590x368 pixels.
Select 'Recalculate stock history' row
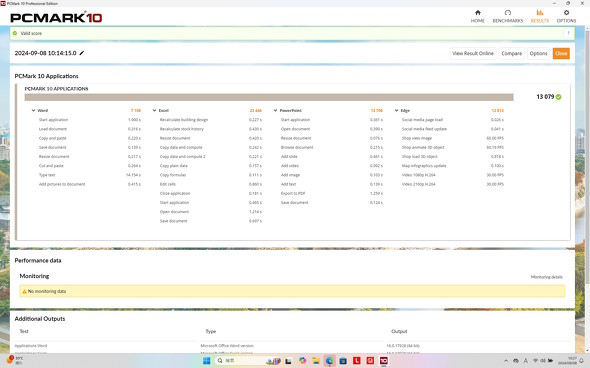[x=211, y=129]
